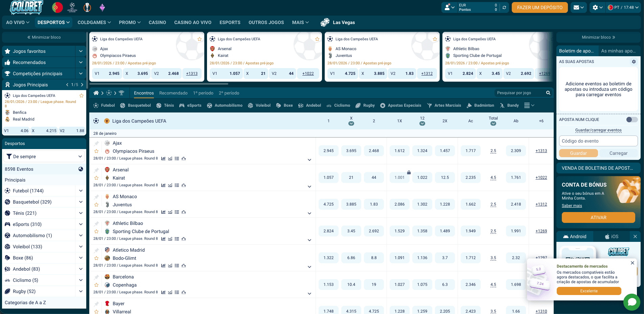Open betting slip settings gear
This screenshot has width=644, height=314.
point(634,62)
